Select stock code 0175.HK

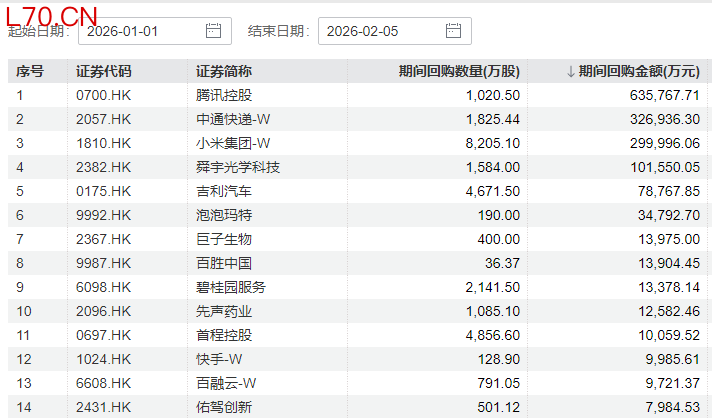click(104, 192)
